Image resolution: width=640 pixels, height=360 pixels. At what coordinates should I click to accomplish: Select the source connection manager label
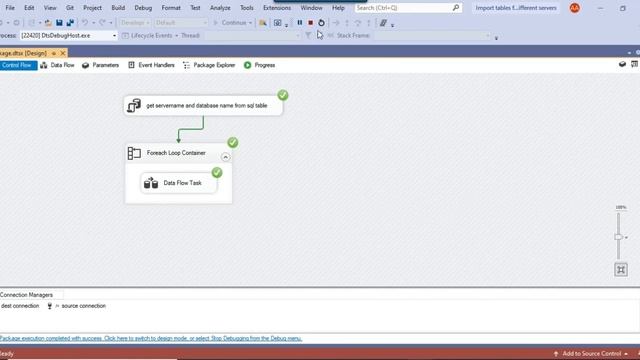click(x=83, y=306)
